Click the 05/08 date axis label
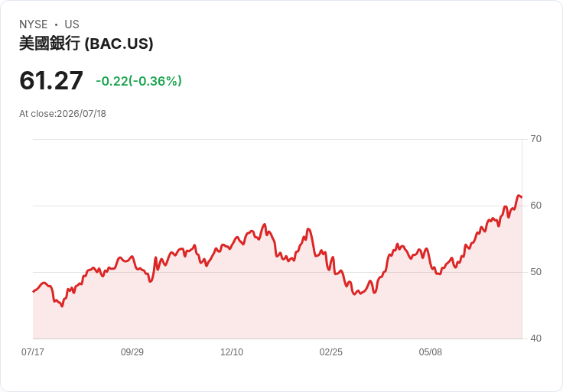This screenshot has height=392, width=563. [x=430, y=352]
